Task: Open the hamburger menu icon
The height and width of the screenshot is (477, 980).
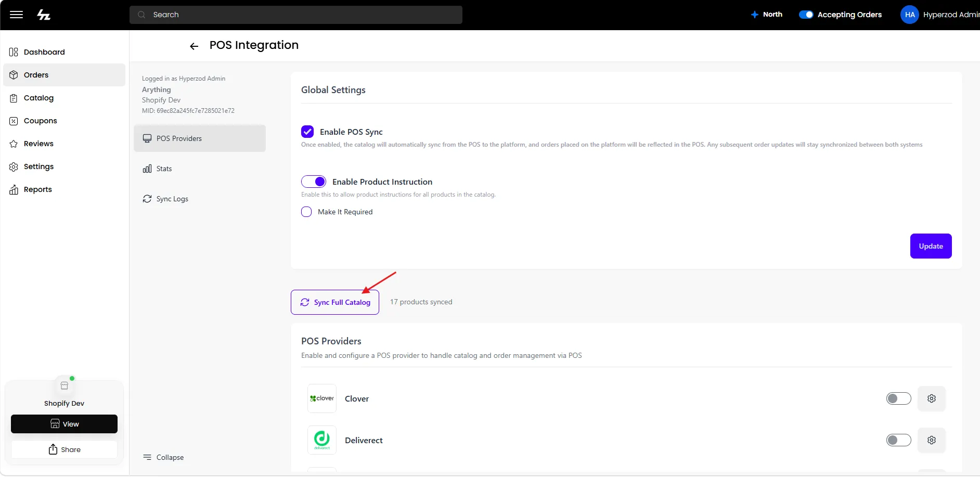Action: coord(17,15)
